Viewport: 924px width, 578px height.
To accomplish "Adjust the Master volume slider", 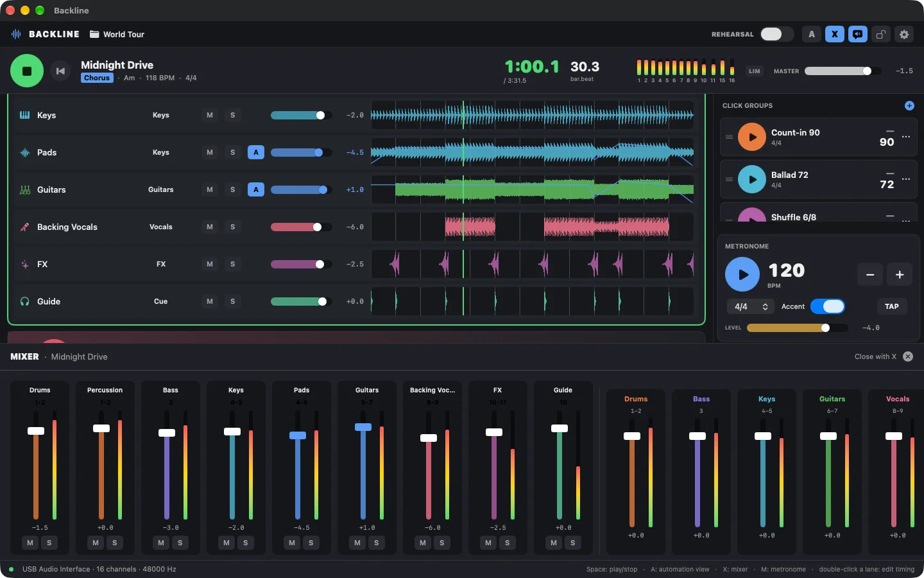I will pyautogui.click(x=842, y=71).
